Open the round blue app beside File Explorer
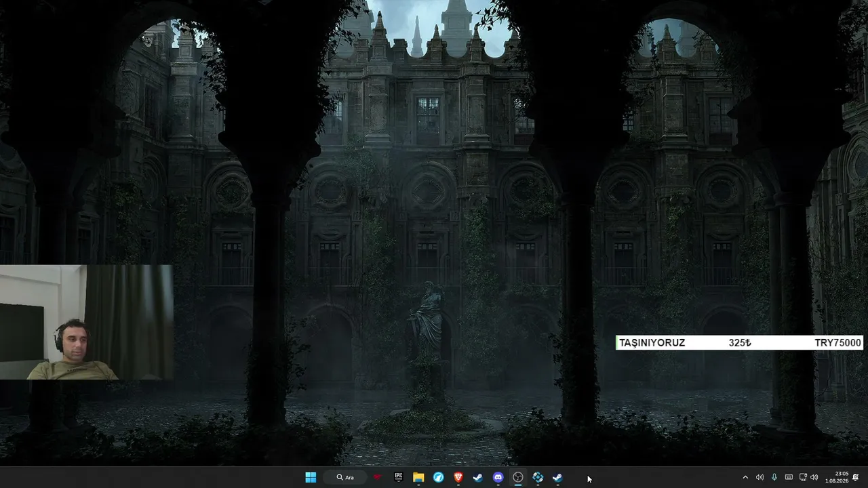Viewport: 868px width, 488px height. point(439,477)
